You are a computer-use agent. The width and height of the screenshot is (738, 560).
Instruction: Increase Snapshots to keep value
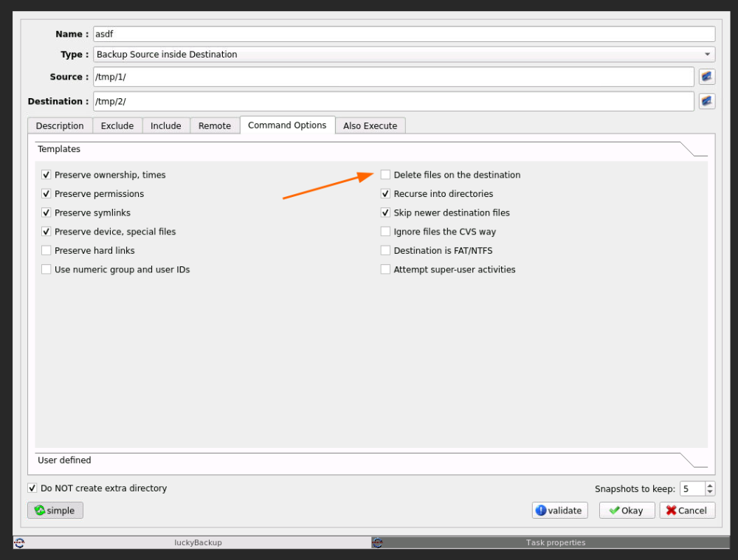pos(710,485)
